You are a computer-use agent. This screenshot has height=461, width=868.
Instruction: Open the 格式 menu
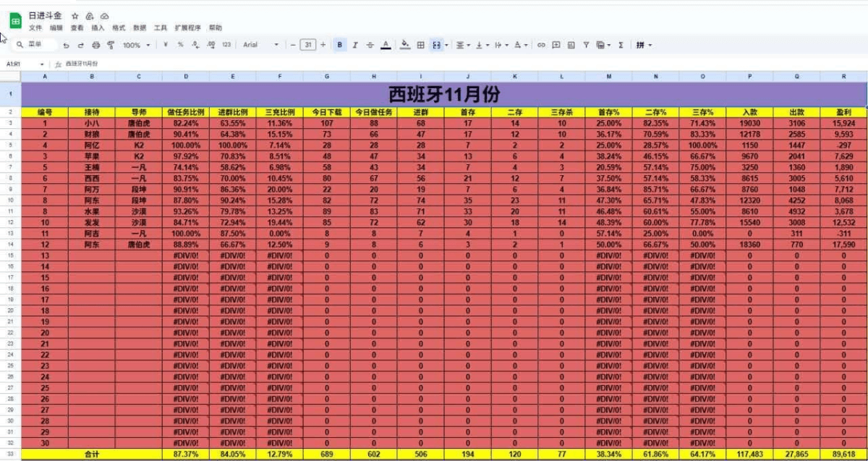click(119, 28)
